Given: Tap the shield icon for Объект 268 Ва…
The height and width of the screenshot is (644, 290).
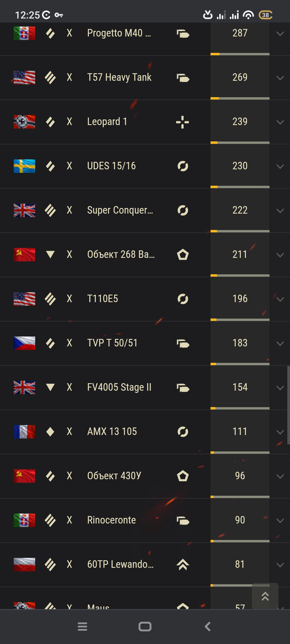Looking at the screenshot, I should click(183, 255).
